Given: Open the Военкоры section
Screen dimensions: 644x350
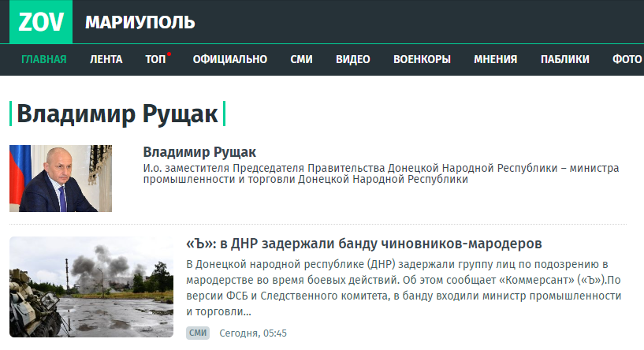Looking at the screenshot, I should click(422, 59).
